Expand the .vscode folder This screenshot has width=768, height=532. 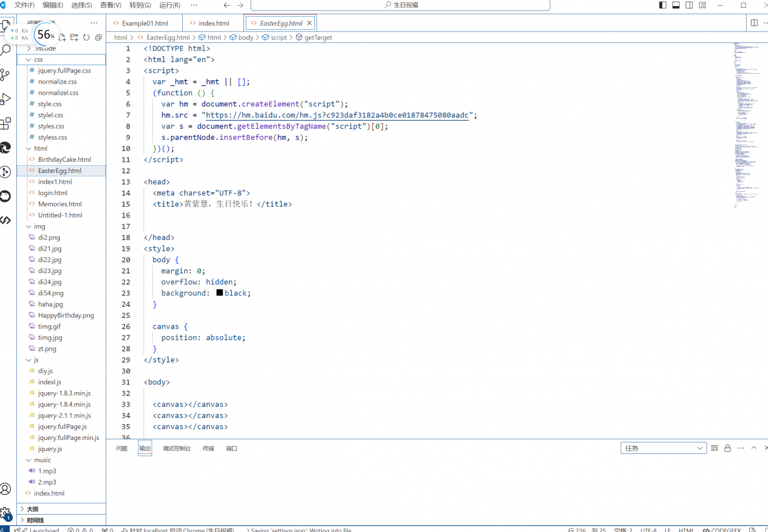pyautogui.click(x=61, y=48)
